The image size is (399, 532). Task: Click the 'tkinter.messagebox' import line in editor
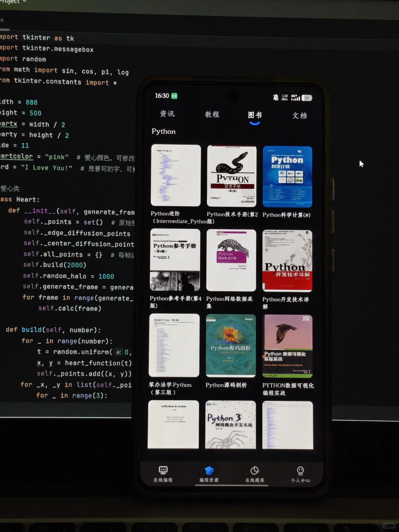pyautogui.click(x=47, y=48)
